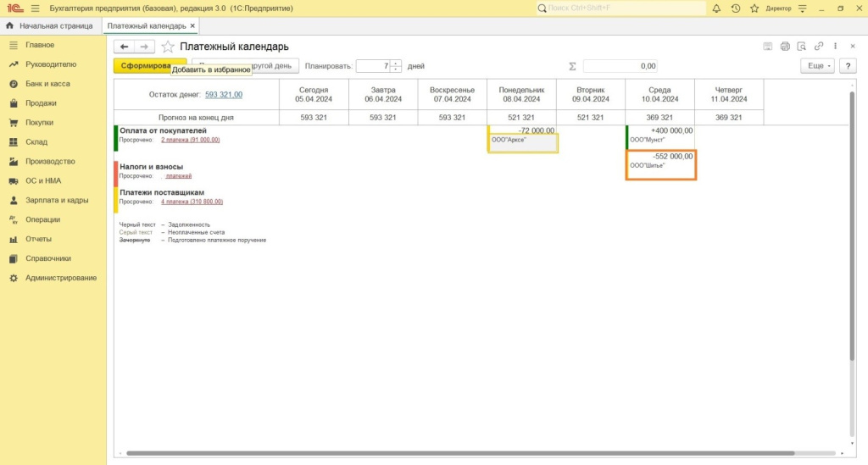Open print preview icon
Image resolution: width=868 pixels, height=465 pixels.
[x=802, y=47]
